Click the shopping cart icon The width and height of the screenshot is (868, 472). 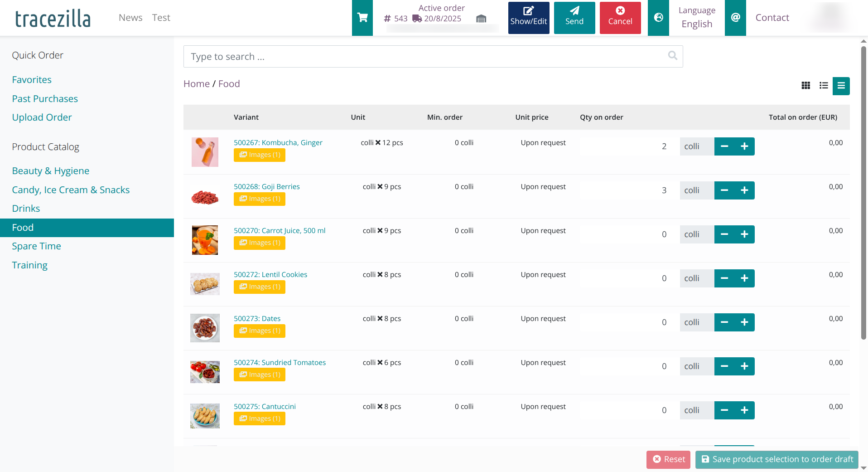click(x=362, y=18)
